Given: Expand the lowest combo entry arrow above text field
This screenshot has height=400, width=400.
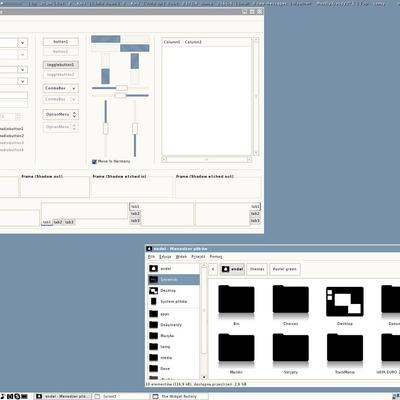Looking at the screenshot, I should pos(23,81).
